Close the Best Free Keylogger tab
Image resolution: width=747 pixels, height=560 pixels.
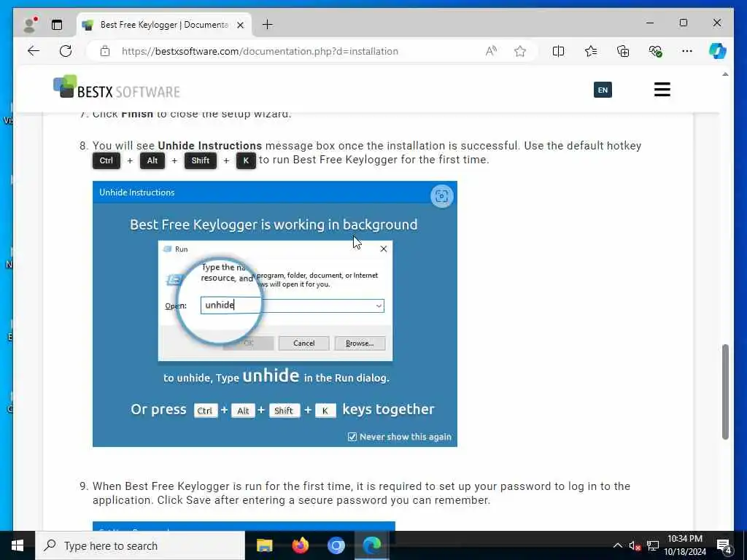click(241, 25)
